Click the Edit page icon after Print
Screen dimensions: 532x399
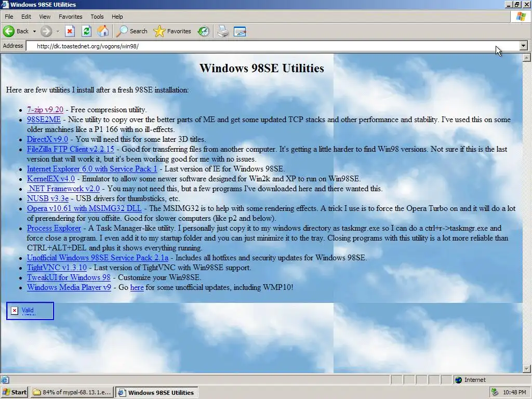[240, 31]
